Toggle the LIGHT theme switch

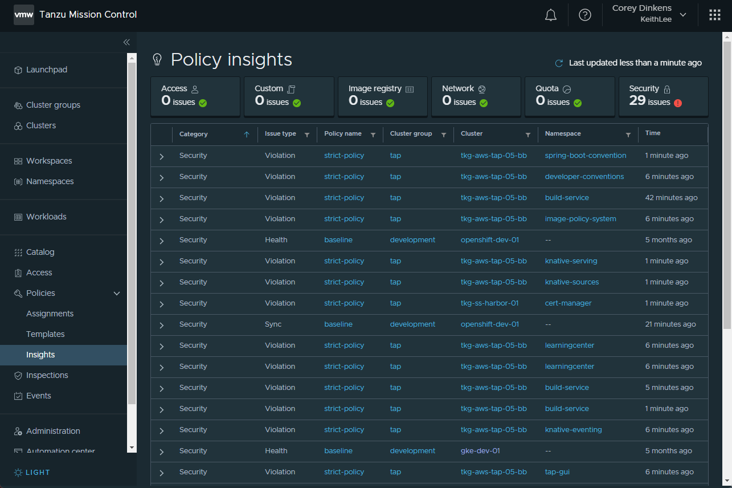click(x=31, y=472)
